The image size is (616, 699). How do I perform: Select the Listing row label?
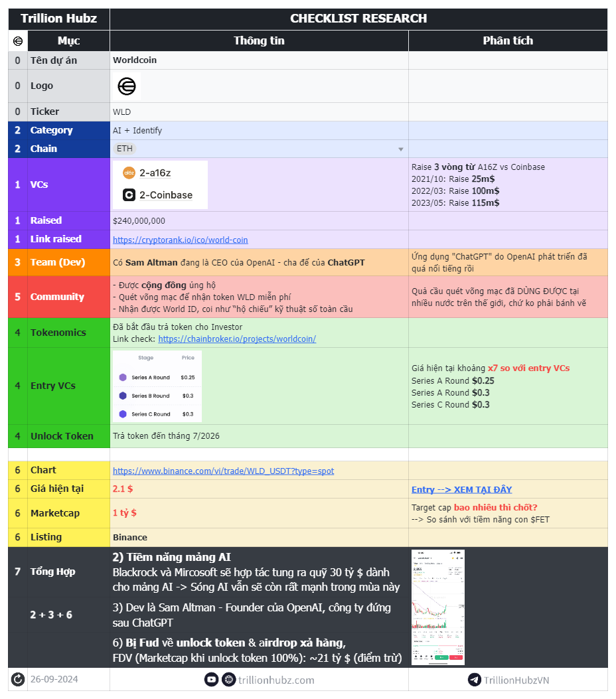pos(68,538)
